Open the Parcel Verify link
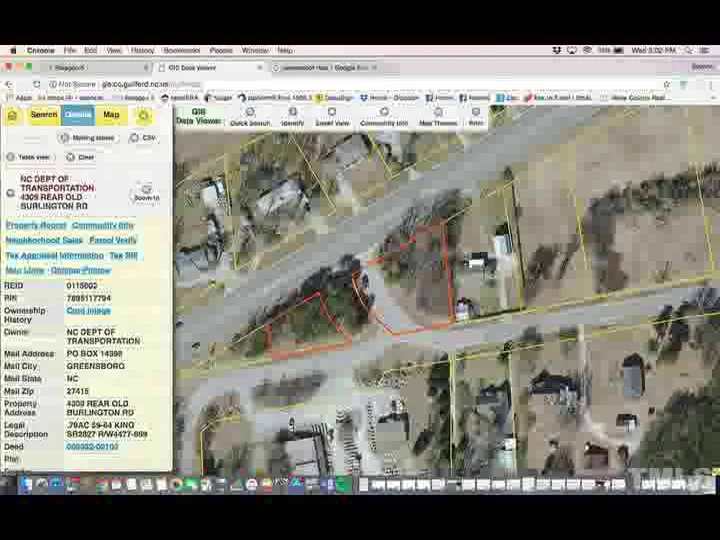720x540 pixels. pyautogui.click(x=113, y=240)
